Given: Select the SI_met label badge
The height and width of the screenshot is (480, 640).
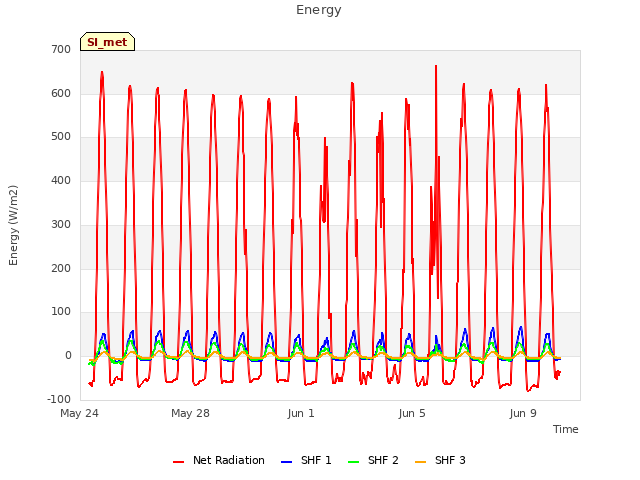Looking at the screenshot, I should tap(107, 42).
